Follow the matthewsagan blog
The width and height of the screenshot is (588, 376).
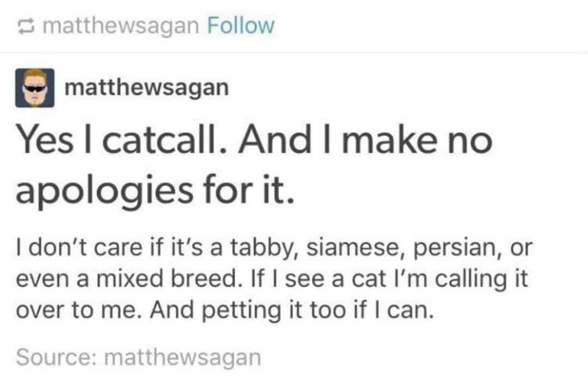coord(240,26)
